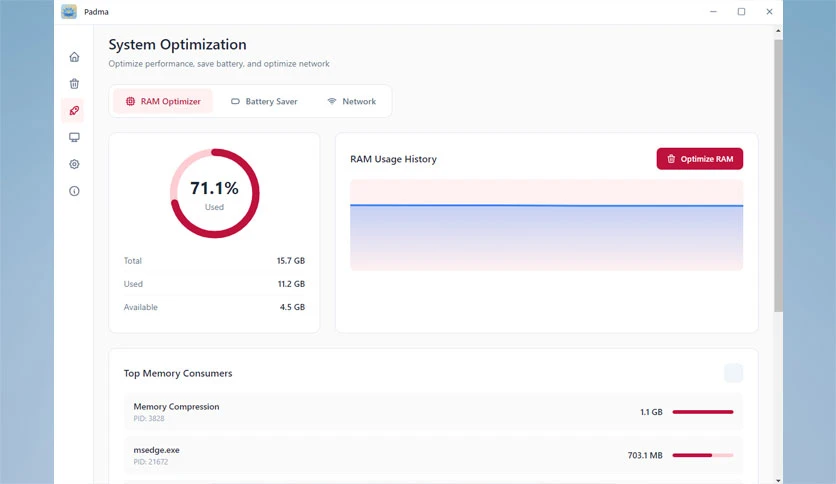Open the trash cleaner sidebar icon

coord(74,84)
